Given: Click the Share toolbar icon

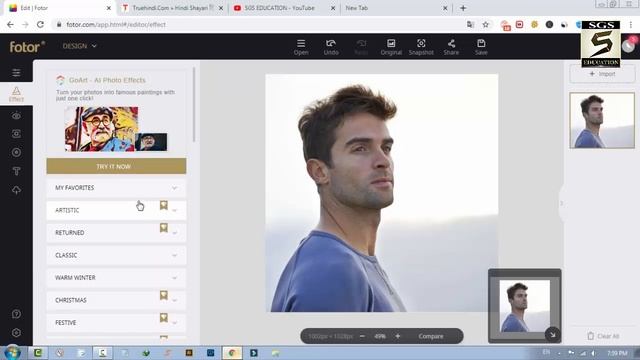Looking at the screenshot, I should [x=451, y=47].
